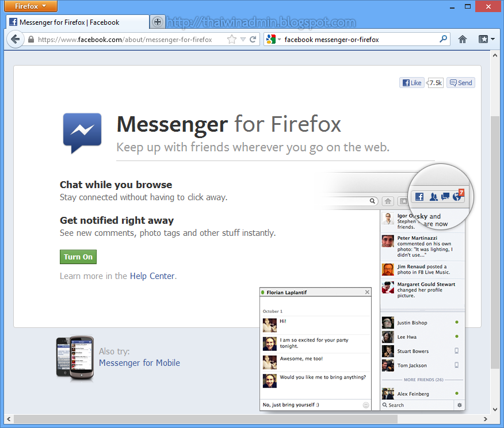Viewport: 504px width, 428px height.
Task: Open the Firefox application menu
Action: coord(31,6)
